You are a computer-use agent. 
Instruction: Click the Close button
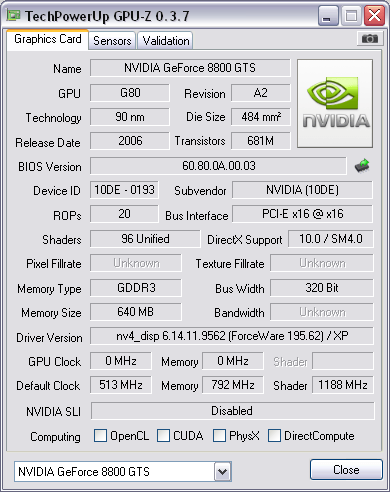coord(346,470)
